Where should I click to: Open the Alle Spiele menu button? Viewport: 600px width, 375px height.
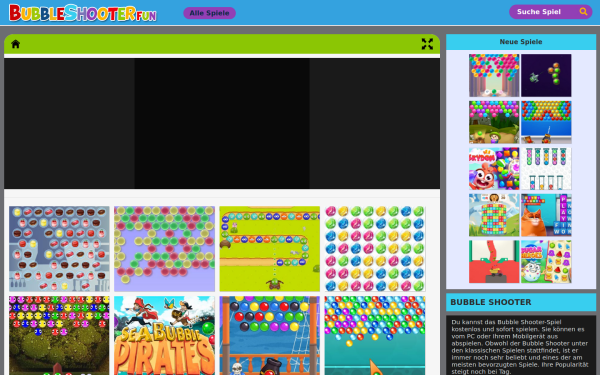coord(209,13)
